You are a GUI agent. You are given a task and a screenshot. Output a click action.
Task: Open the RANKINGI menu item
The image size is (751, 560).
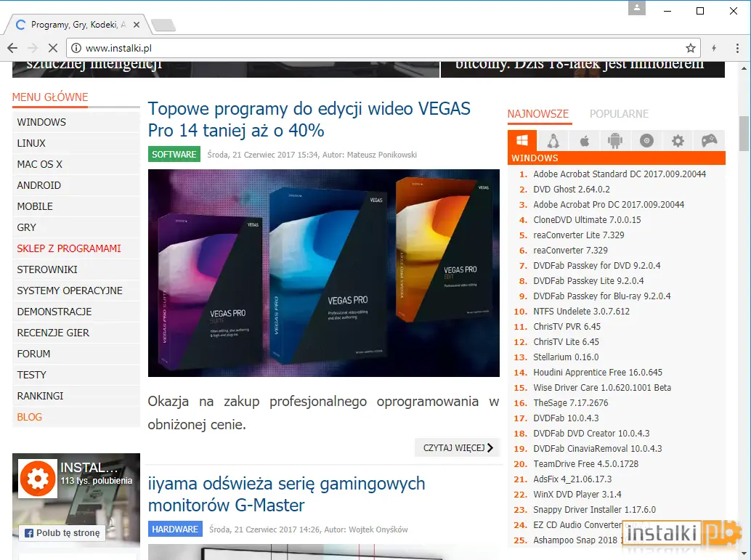(76, 396)
